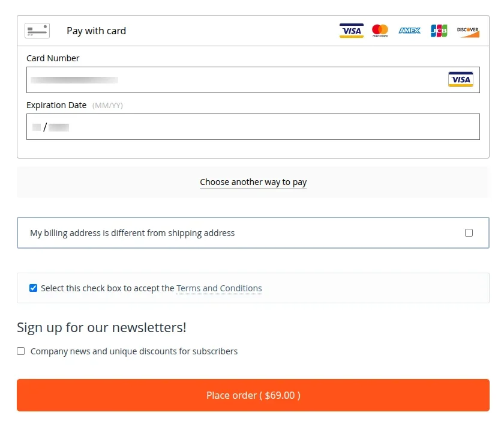This screenshot has width=504, height=424.
Task: Click the expiration month field before the slash
Action: 37,127
